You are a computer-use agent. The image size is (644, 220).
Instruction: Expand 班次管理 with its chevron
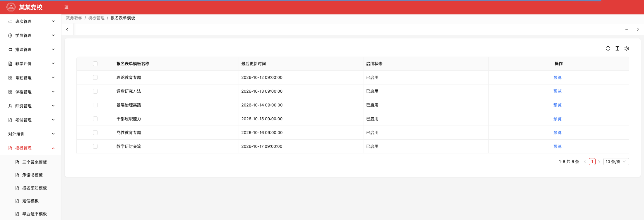coord(53,21)
